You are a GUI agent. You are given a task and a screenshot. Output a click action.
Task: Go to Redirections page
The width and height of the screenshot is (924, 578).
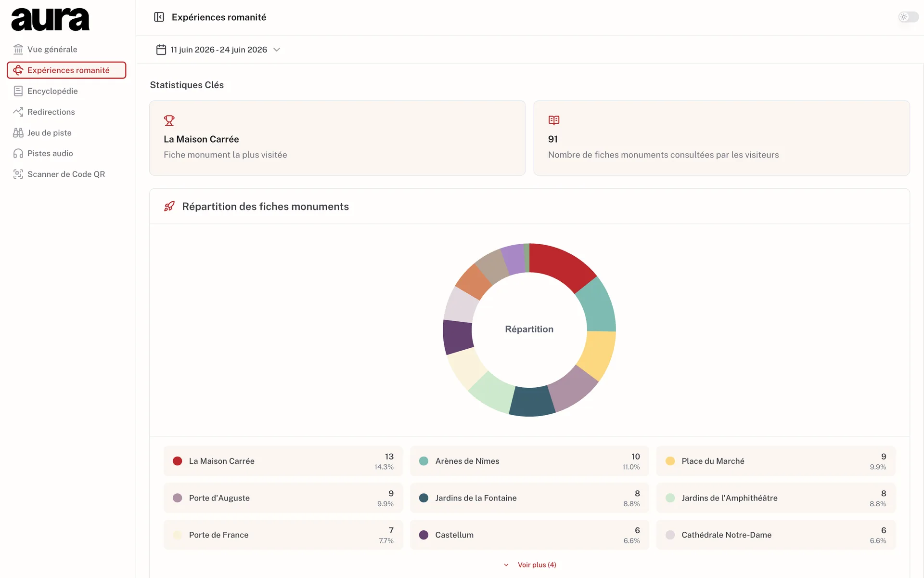click(x=66, y=112)
